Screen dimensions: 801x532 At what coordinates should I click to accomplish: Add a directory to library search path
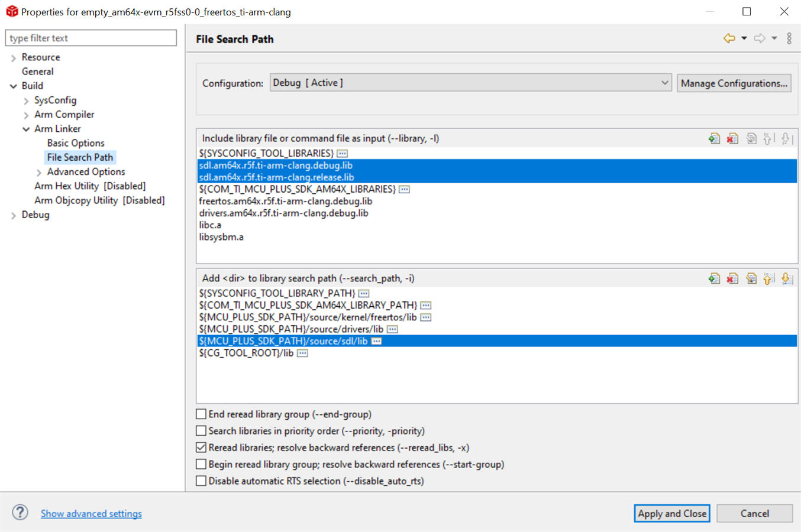[x=714, y=278]
